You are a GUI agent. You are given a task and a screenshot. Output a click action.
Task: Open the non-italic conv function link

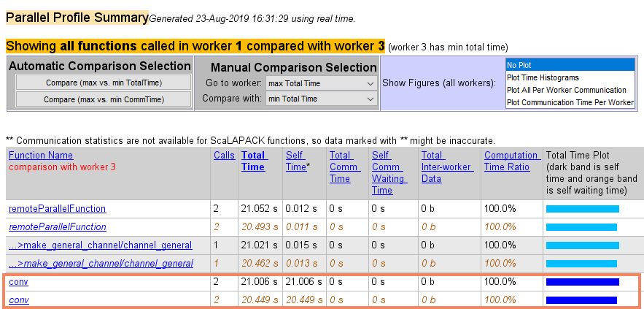[x=18, y=282]
